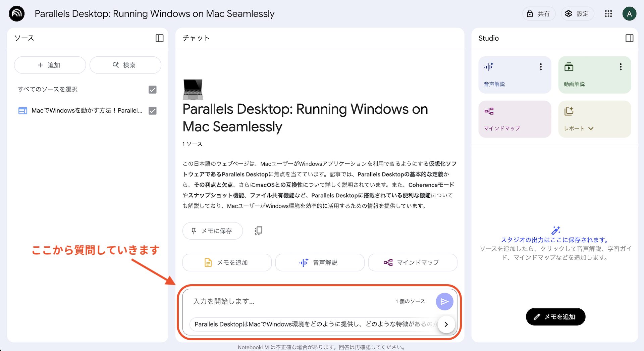Open the Google apps grid icon

(608, 14)
